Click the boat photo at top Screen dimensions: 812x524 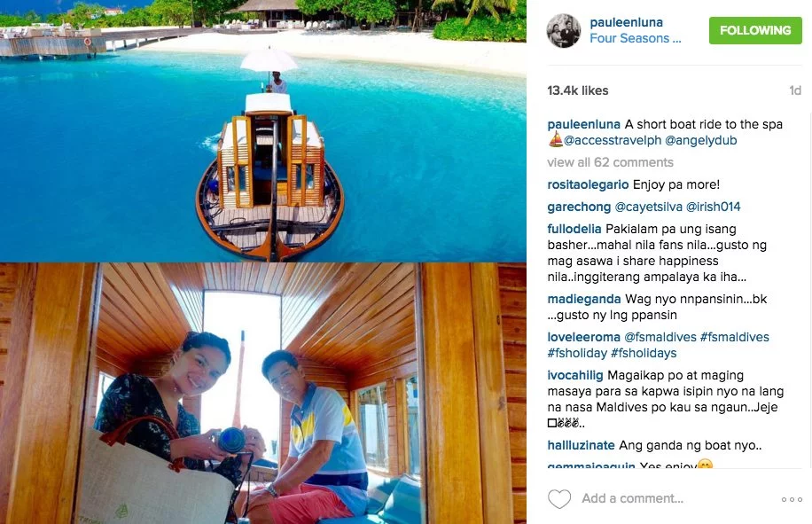coord(263,130)
